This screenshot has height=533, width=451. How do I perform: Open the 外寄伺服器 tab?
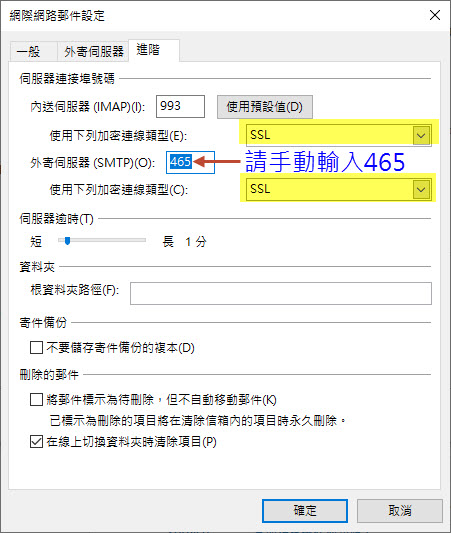93,52
